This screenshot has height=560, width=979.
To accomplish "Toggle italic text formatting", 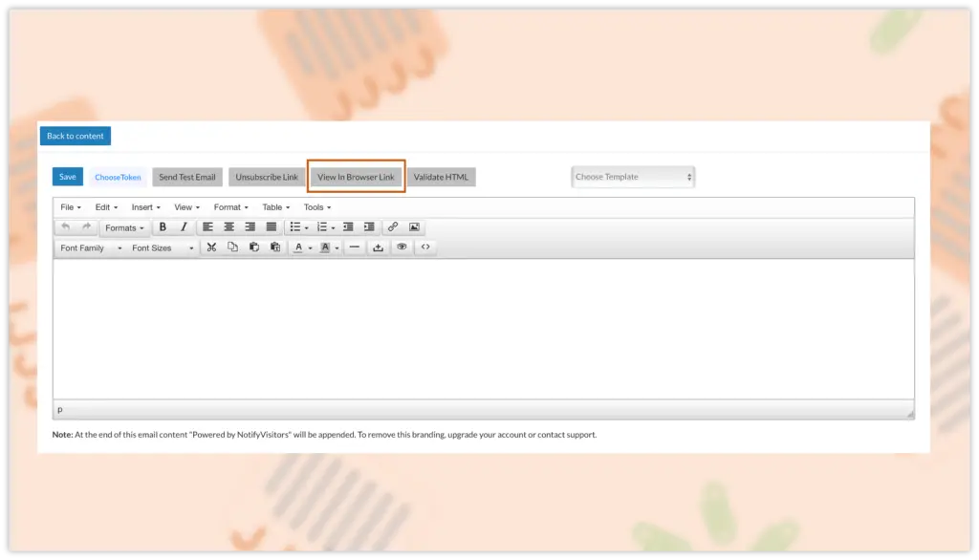I will [184, 227].
